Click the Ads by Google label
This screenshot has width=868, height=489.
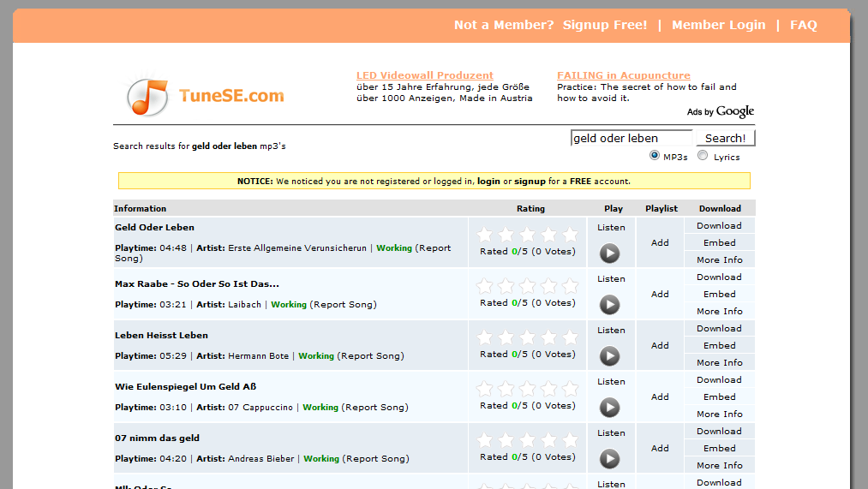(x=721, y=111)
